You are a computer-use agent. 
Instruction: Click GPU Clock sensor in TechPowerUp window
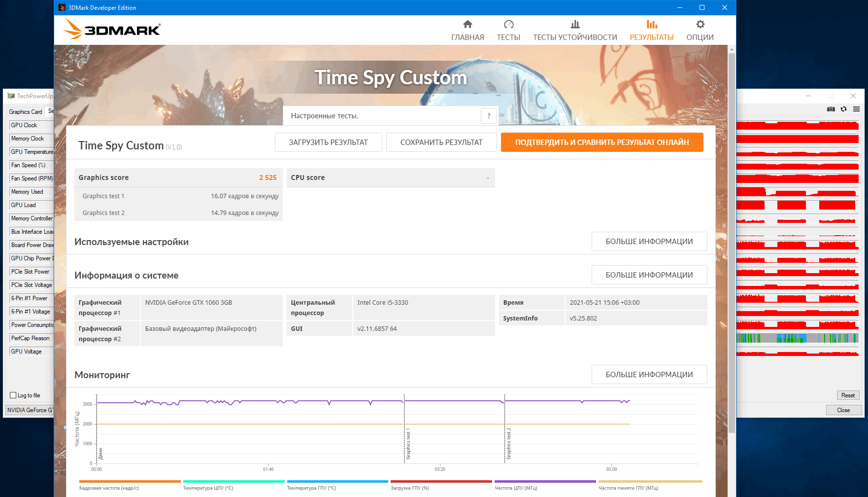[32, 125]
